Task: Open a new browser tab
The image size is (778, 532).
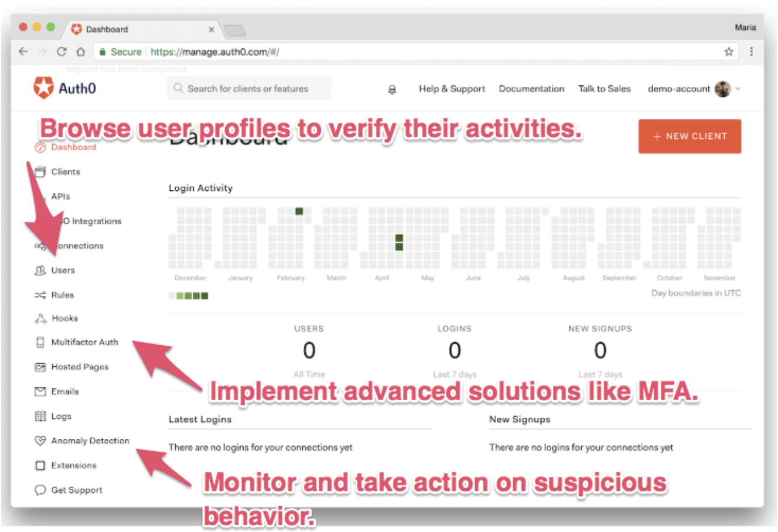Action: 235,30
